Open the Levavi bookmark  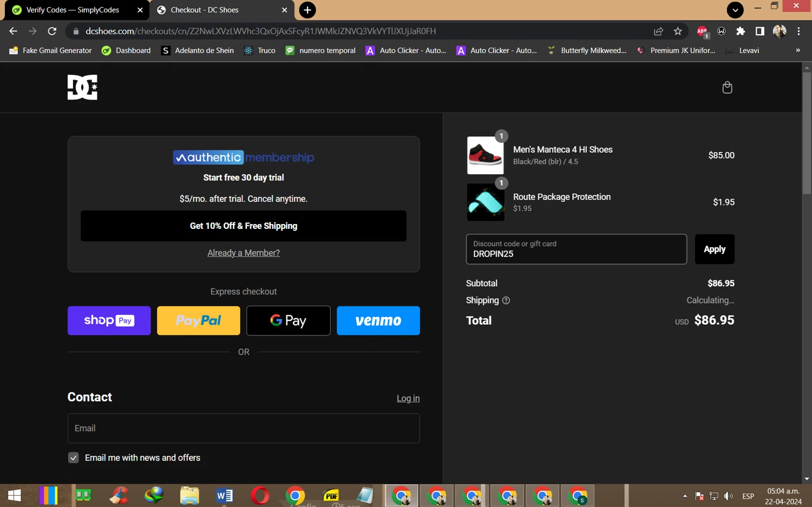(743, 50)
